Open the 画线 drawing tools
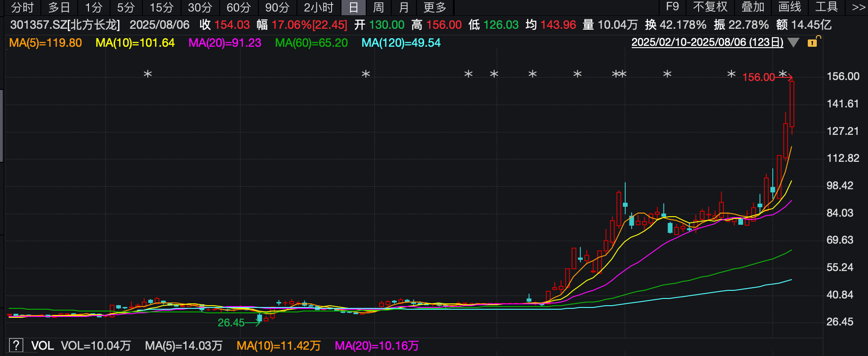The height and width of the screenshot is (356, 868). (790, 7)
